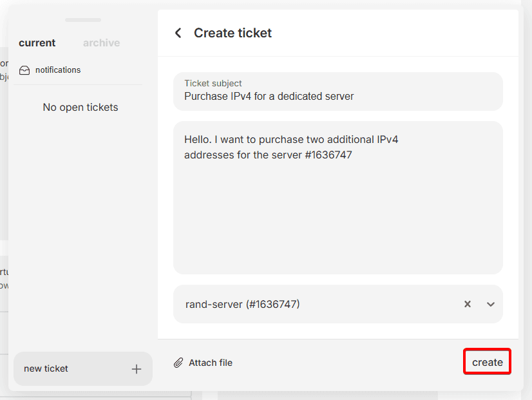This screenshot has height=400, width=532.
Task: Expand the server dropdown chevron
Action: (491, 304)
